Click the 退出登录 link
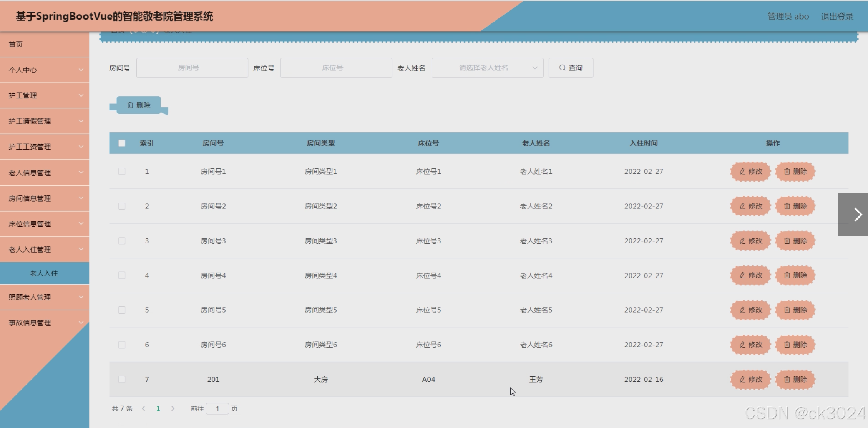The height and width of the screenshot is (428, 868). (837, 17)
